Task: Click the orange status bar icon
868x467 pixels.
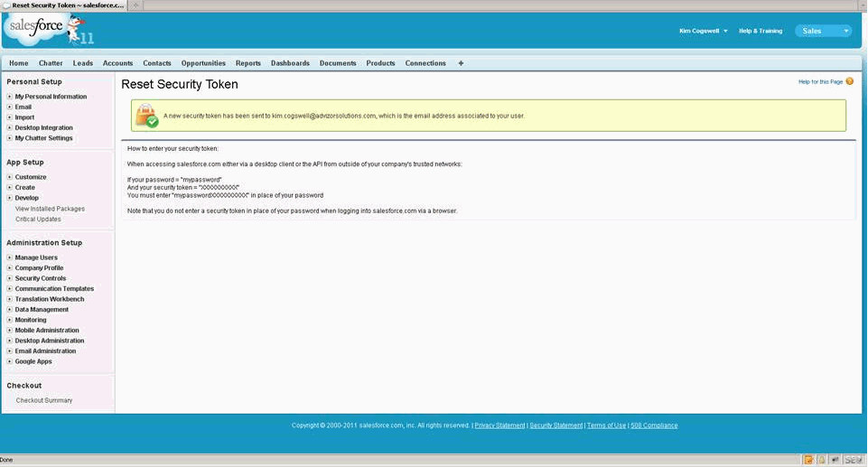Action: click(808, 460)
